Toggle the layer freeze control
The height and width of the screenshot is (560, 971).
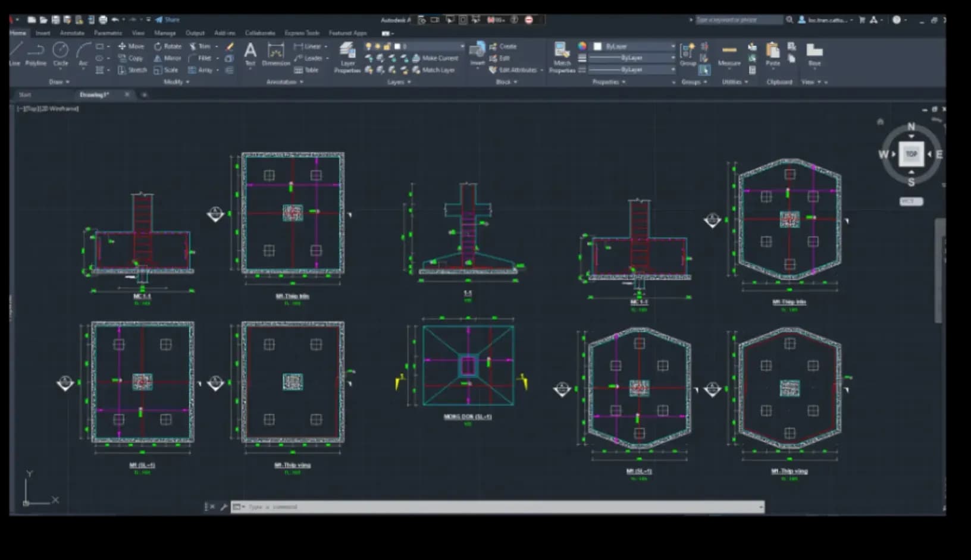click(x=377, y=46)
